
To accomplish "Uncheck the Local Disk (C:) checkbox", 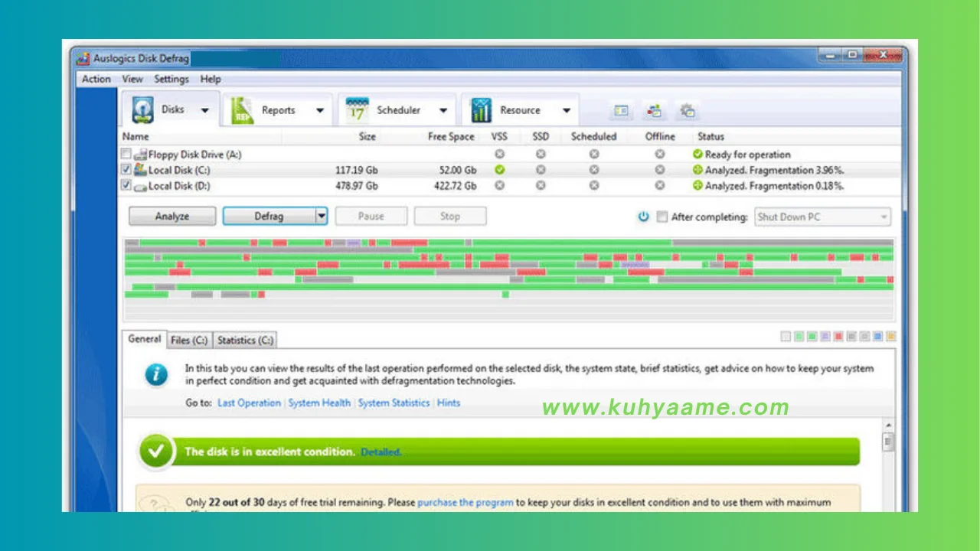I will tap(126, 170).
